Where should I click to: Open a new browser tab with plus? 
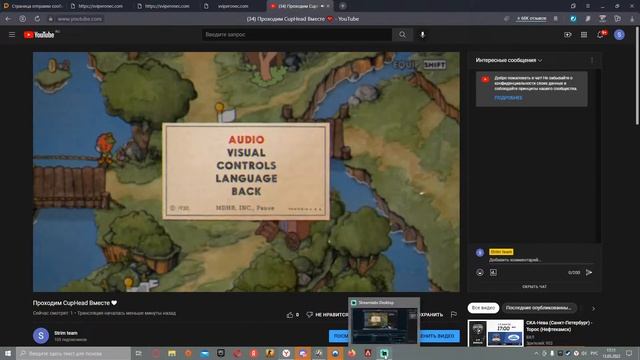342,6
